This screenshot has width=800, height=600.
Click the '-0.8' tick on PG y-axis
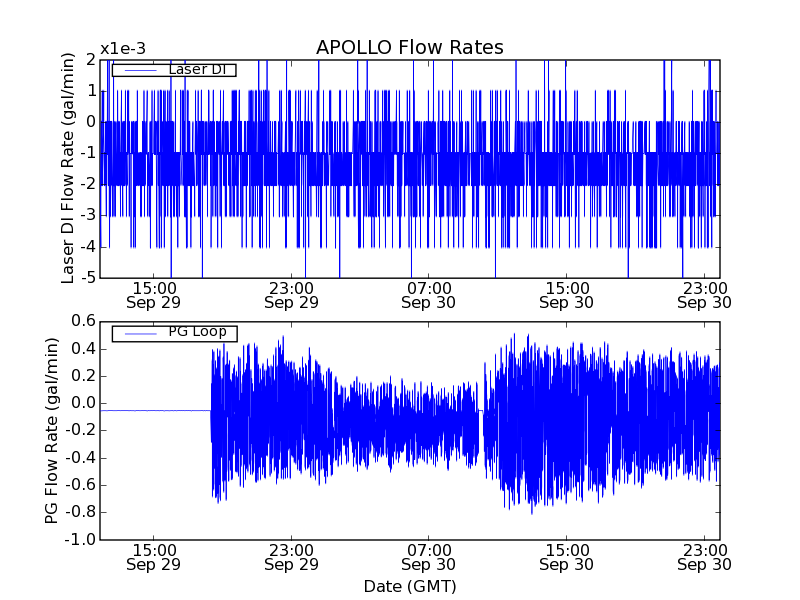tap(81, 512)
